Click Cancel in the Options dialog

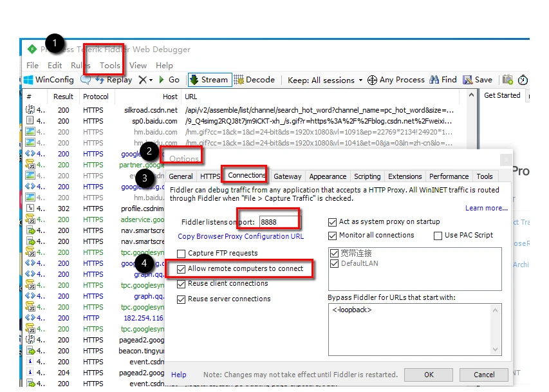[x=484, y=375]
